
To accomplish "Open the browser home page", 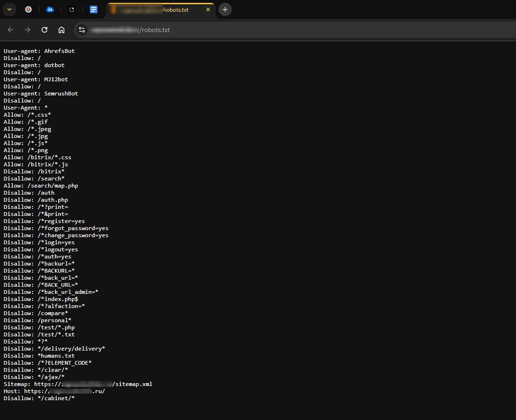I will [61, 30].
